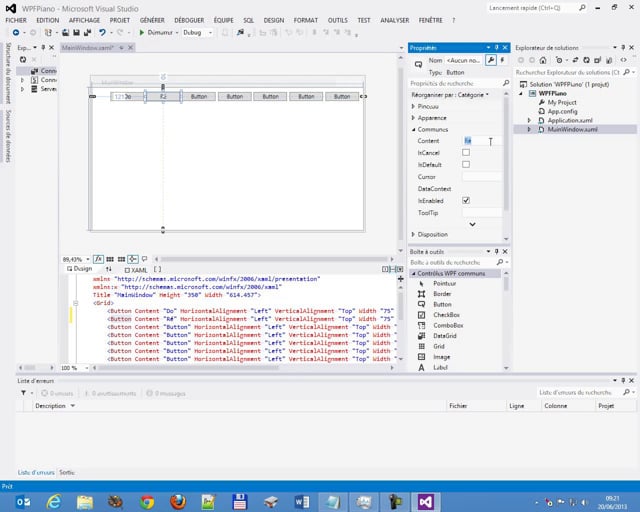
Task: Click the Content property value field
Action: 482,141
